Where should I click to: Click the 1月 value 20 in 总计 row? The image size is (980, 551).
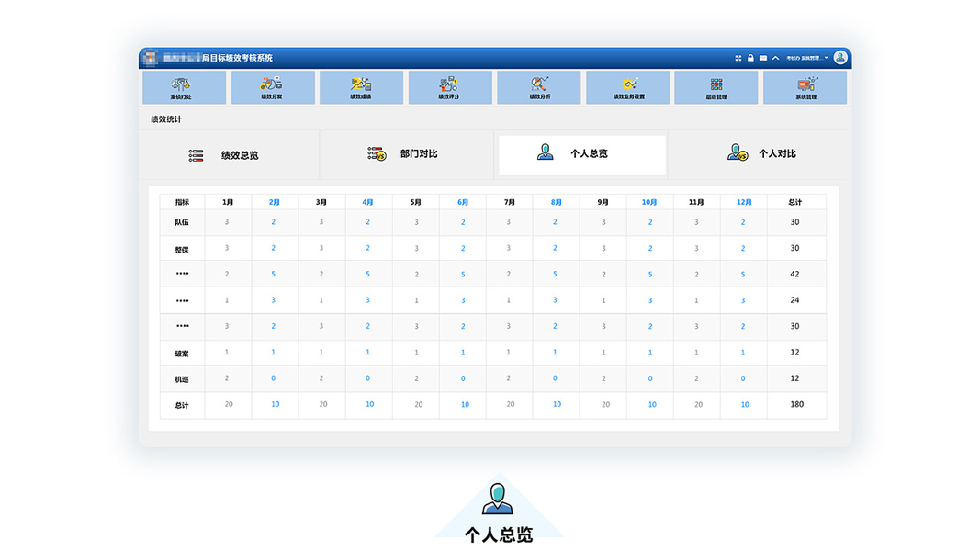pos(229,405)
